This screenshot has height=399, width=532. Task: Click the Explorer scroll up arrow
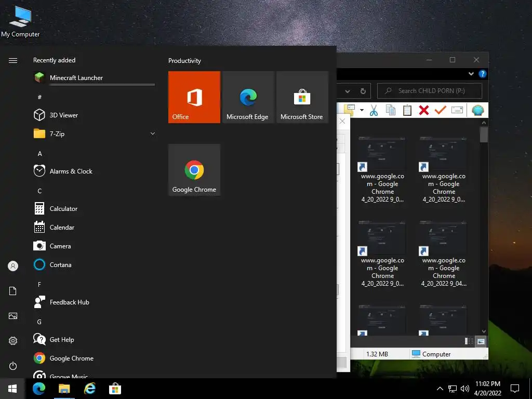[484, 123]
